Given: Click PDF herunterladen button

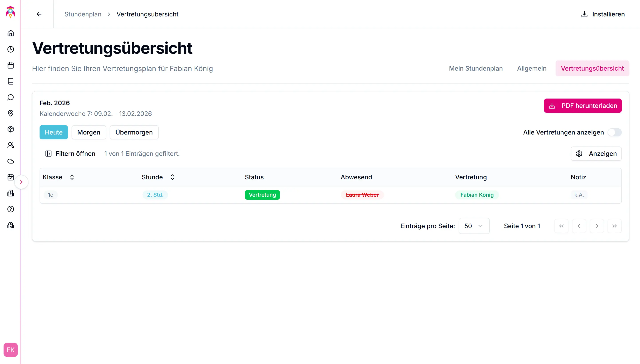Looking at the screenshot, I should [x=582, y=106].
